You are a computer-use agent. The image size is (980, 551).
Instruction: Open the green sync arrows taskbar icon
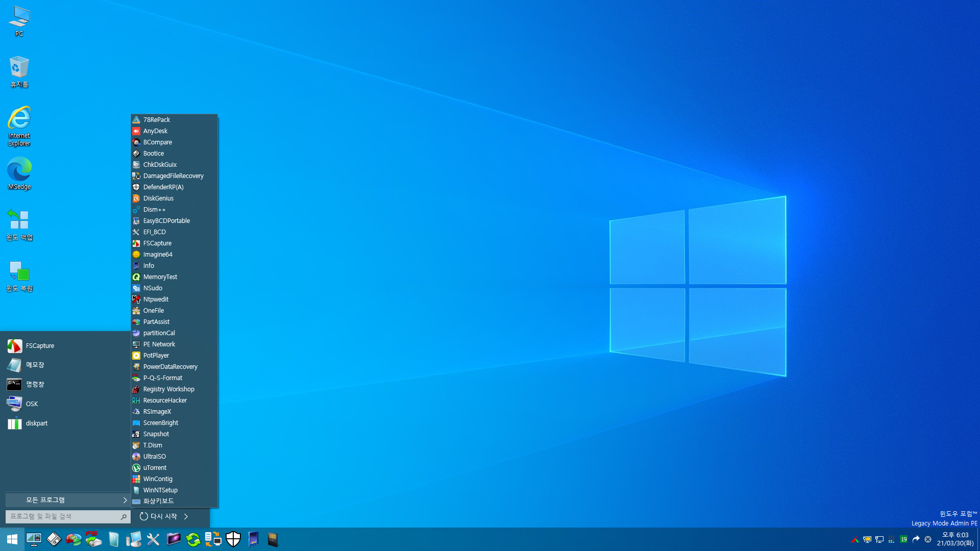[193, 539]
